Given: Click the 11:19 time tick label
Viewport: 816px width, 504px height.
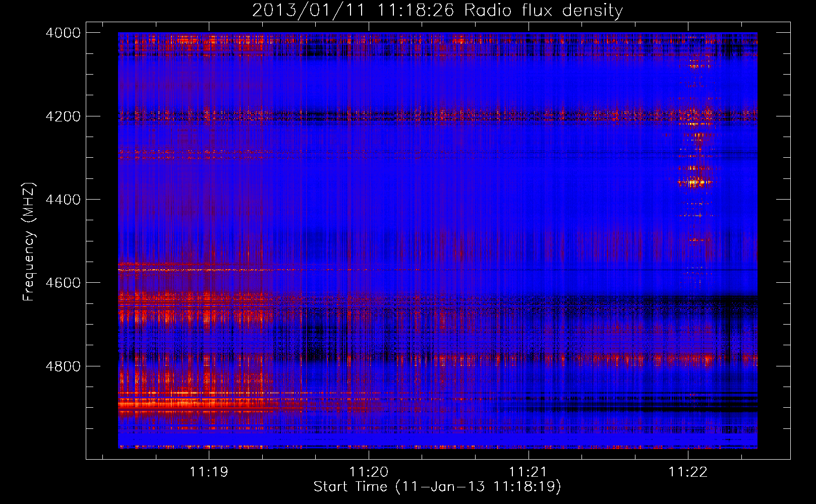Looking at the screenshot, I should (x=209, y=472).
